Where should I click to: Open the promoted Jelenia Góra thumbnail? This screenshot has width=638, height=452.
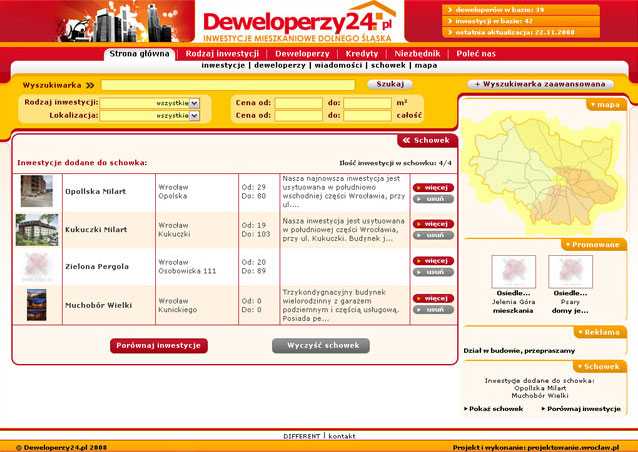(x=513, y=272)
